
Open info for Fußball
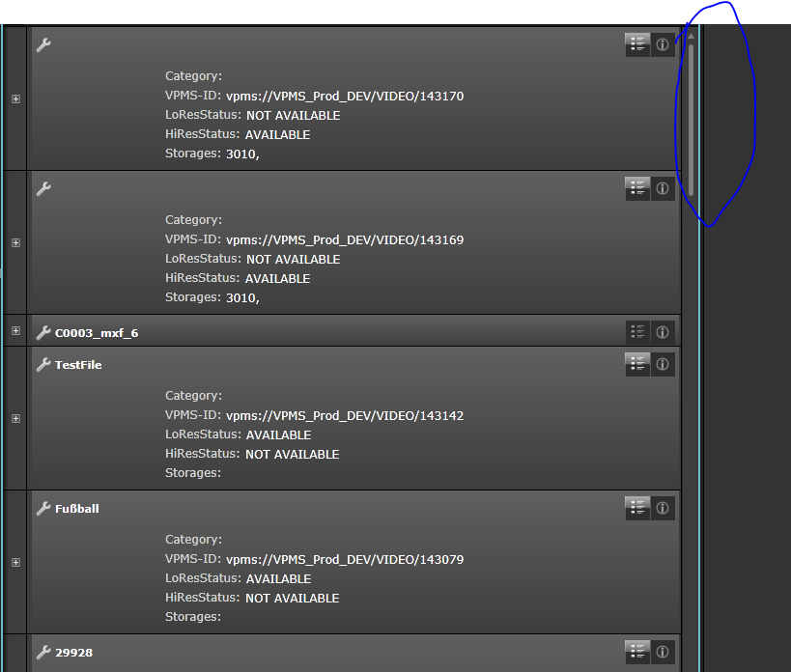663,508
